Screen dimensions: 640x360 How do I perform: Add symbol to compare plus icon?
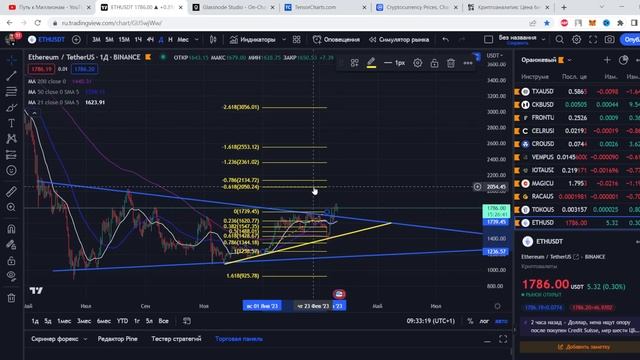(76, 40)
